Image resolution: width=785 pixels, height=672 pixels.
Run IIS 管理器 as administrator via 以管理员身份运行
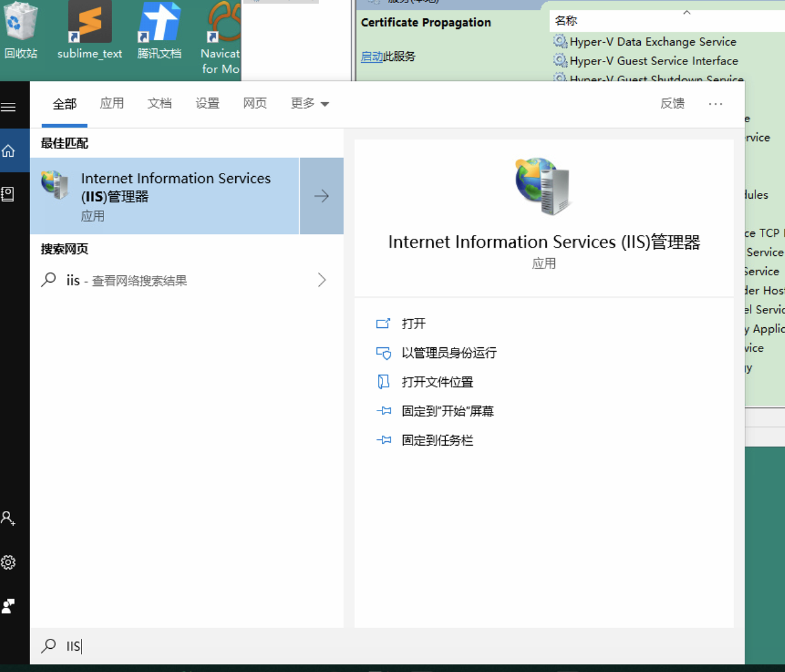(449, 353)
